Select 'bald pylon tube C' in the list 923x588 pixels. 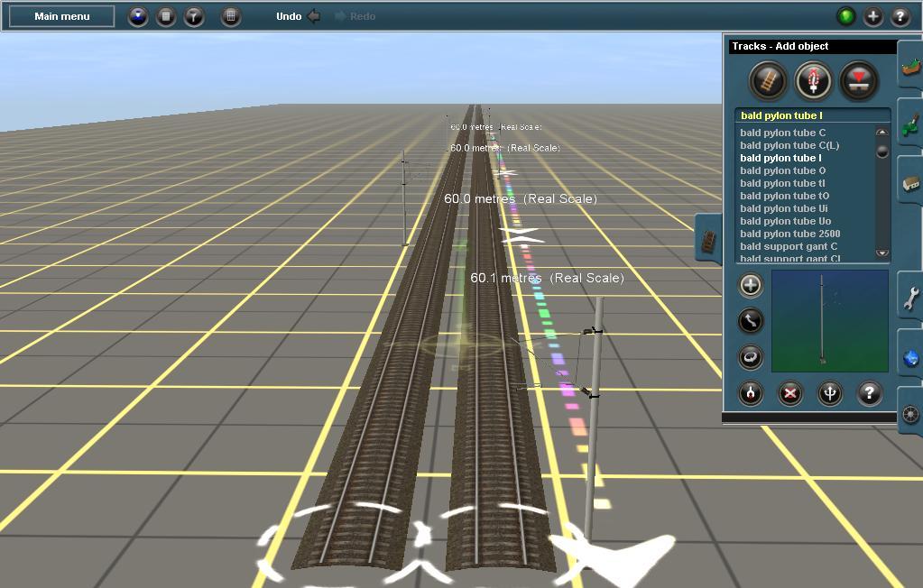tap(783, 133)
